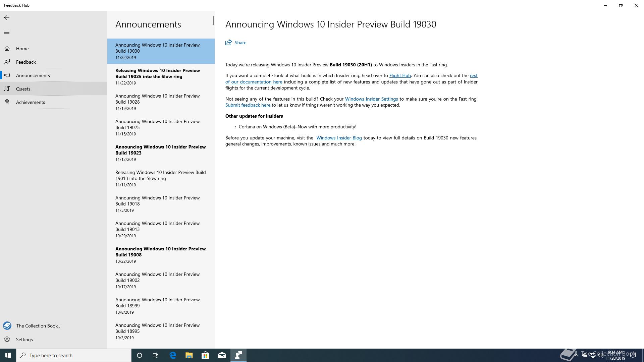The width and height of the screenshot is (644, 362).
Task: Open the Settings gear icon
Action: click(x=7, y=340)
